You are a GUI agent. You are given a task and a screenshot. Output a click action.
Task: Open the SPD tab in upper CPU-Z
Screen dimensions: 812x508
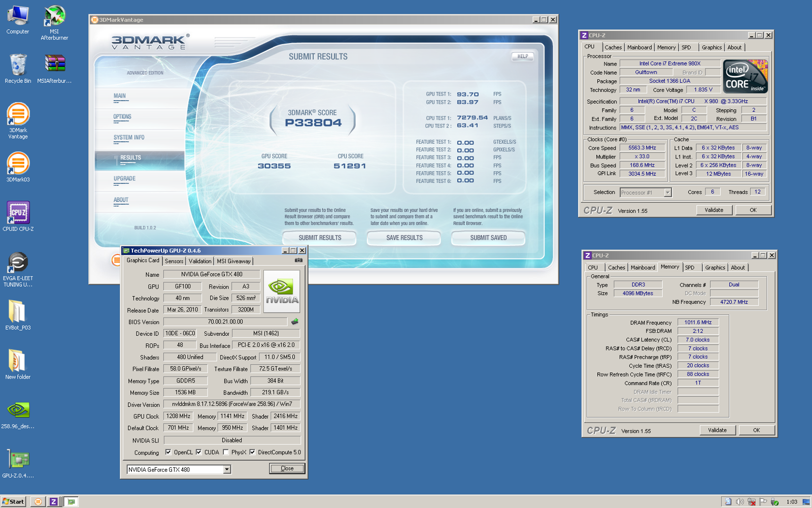[x=686, y=47]
